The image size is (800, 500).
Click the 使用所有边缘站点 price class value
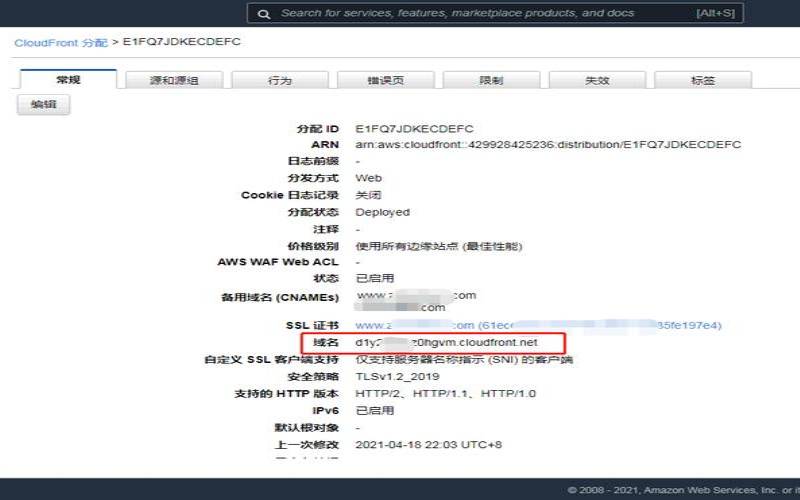(439, 246)
